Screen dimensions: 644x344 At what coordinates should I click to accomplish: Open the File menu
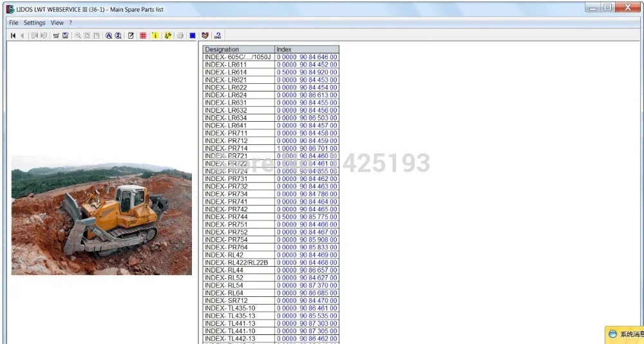pos(14,23)
